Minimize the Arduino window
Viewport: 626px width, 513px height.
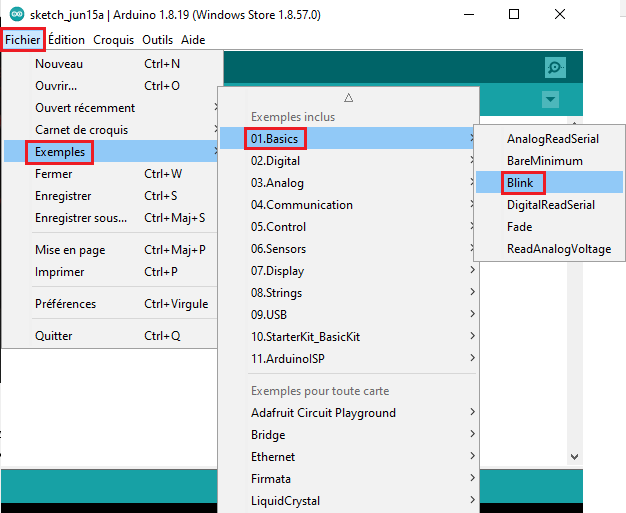point(469,14)
